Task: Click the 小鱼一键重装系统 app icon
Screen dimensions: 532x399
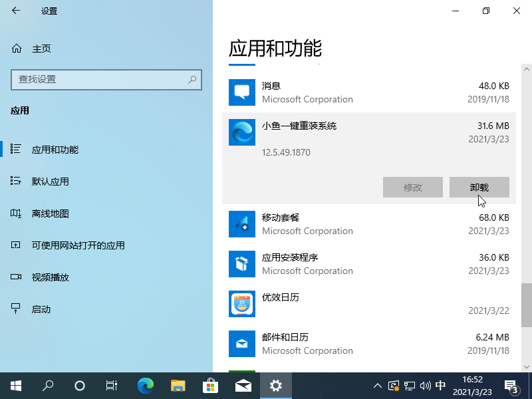Action: click(242, 132)
